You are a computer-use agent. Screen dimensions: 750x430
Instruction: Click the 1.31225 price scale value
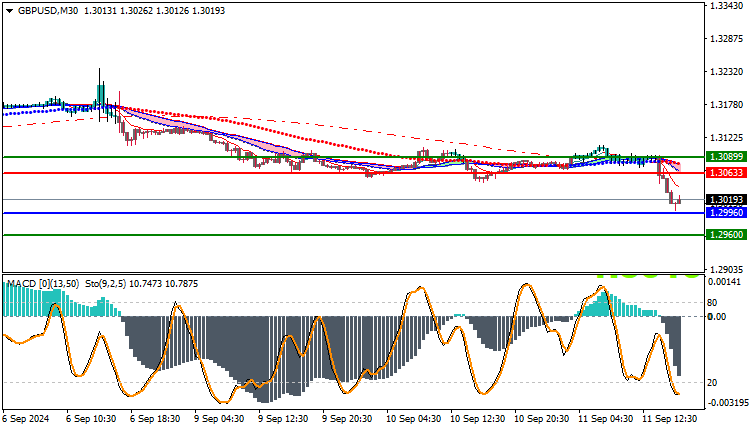click(727, 138)
